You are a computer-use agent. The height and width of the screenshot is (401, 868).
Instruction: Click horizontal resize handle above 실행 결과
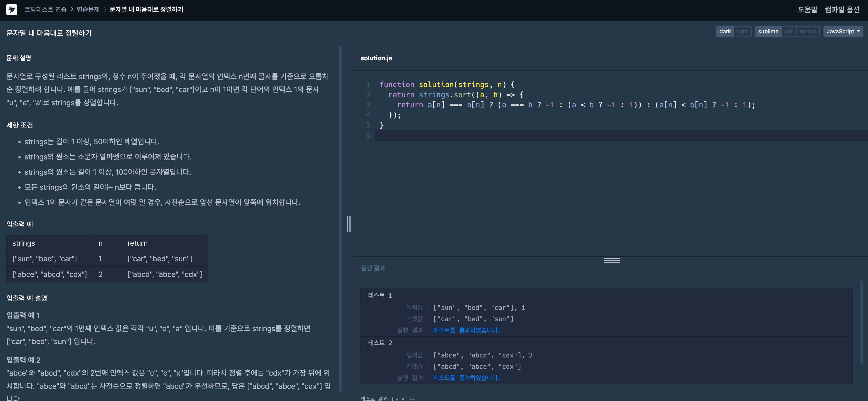coord(612,260)
